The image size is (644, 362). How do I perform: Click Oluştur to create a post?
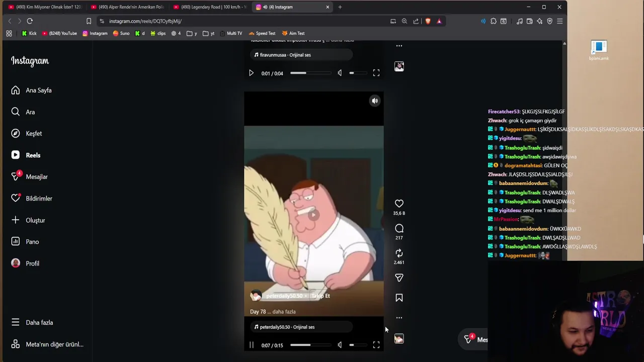[x=28, y=220]
